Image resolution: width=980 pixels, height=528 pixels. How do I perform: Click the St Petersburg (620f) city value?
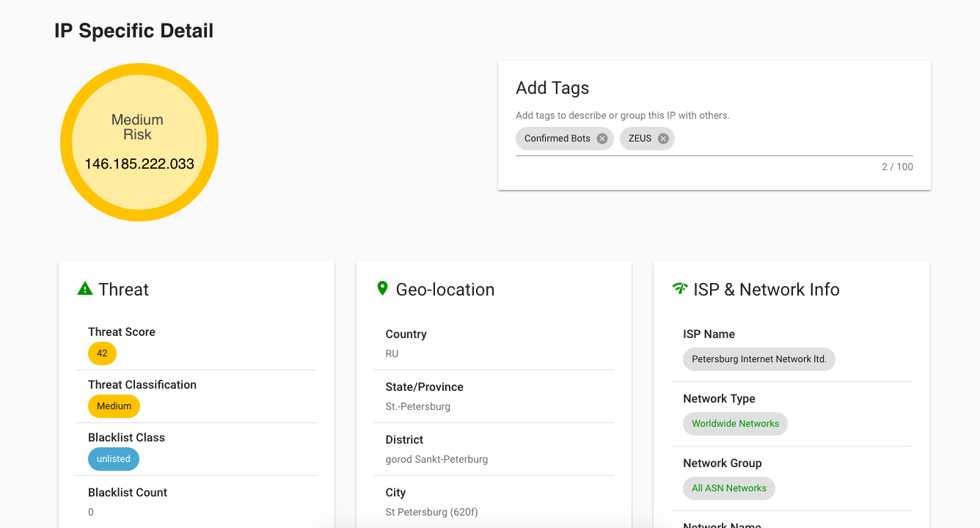pyautogui.click(x=432, y=512)
